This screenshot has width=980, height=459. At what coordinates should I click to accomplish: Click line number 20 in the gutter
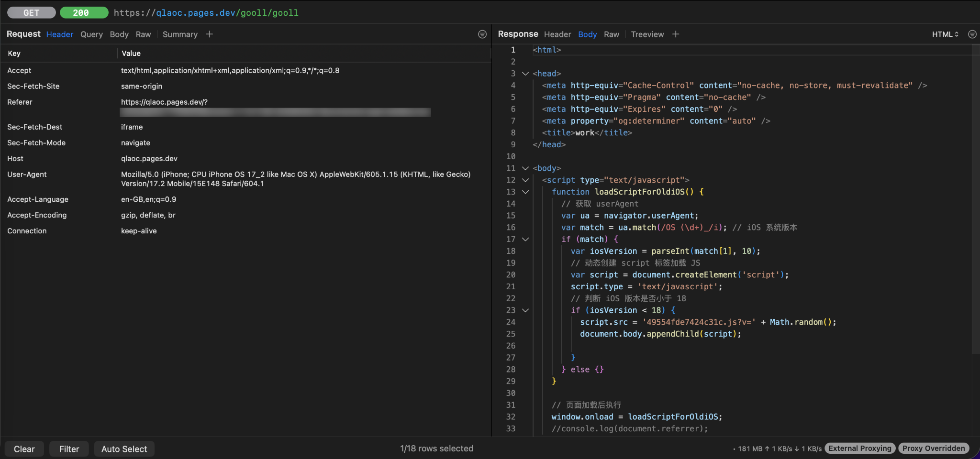coord(511,274)
